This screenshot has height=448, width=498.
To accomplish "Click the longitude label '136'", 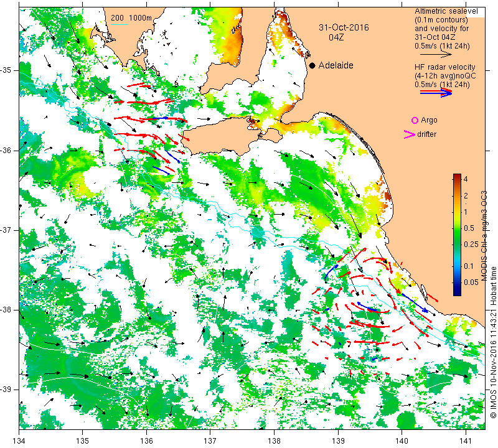I will point(146,441).
